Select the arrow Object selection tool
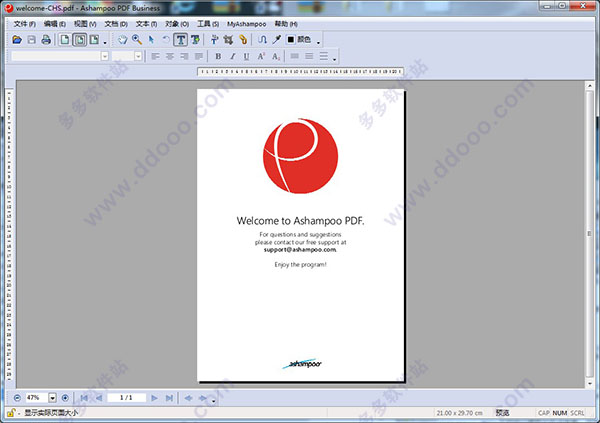Image resolution: width=600 pixels, height=423 pixels. tap(151, 39)
